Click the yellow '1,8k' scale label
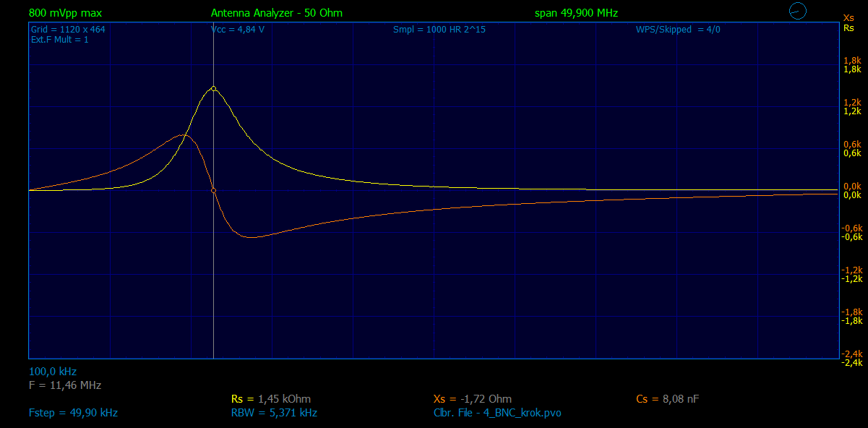 (853, 69)
